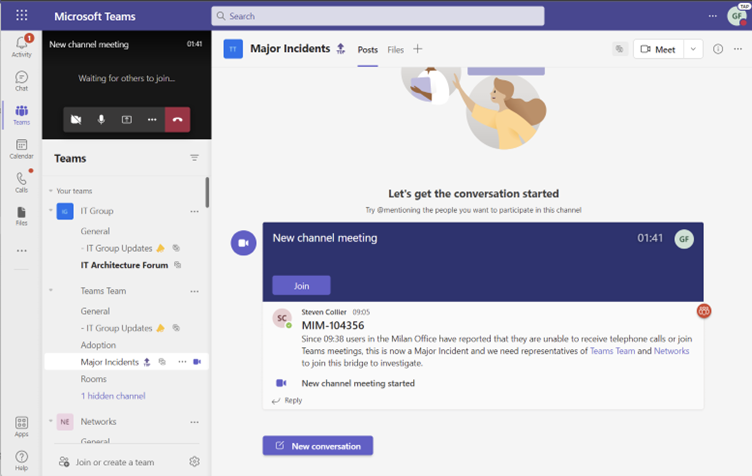Click the 'MIM-104356' post title
The height and width of the screenshot is (476, 752).
333,325
